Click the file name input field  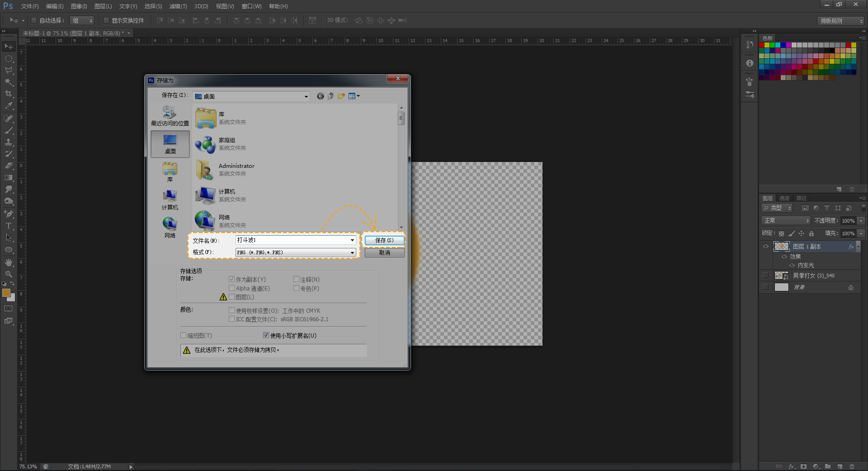click(292, 240)
